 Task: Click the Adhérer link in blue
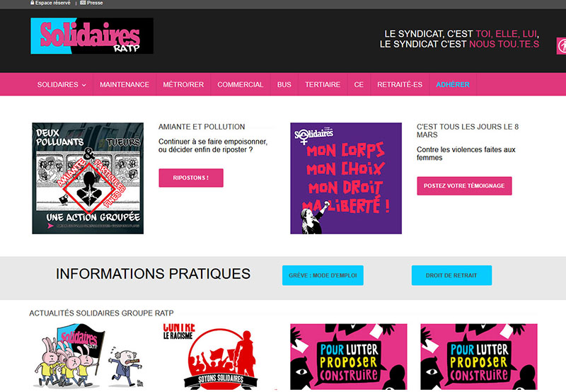453,84
